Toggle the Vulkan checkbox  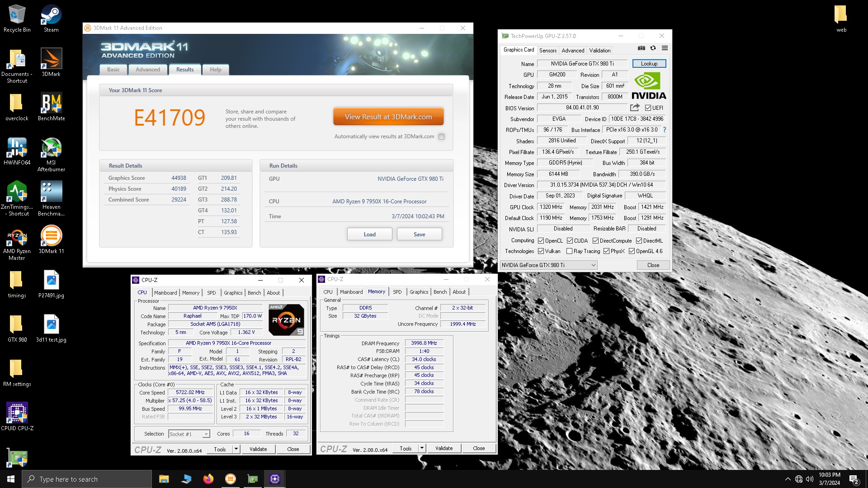[x=541, y=251]
